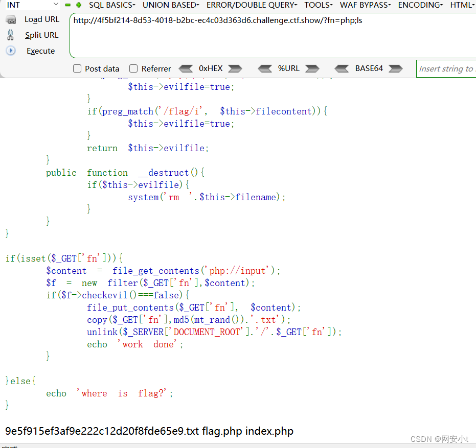Image resolution: width=476 pixels, height=448 pixels.
Task: Open the WAF BYPASS menu
Action: [365, 5]
